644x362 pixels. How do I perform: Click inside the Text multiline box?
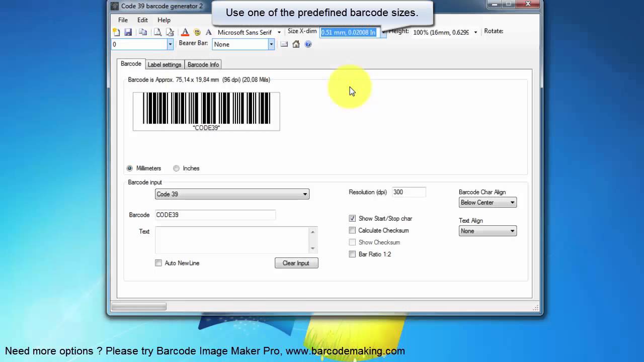(x=232, y=240)
